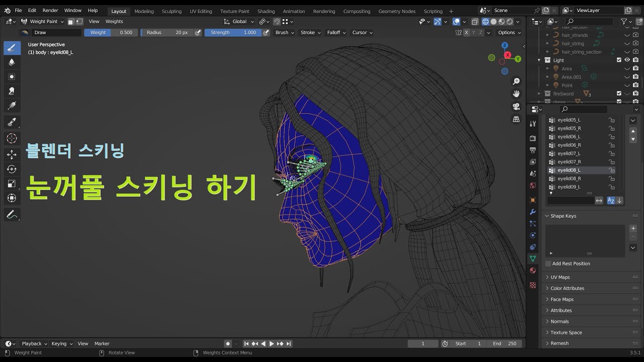Expand the fireSword collection in outliner
This screenshot has height=362, width=644.
[x=539, y=94]
